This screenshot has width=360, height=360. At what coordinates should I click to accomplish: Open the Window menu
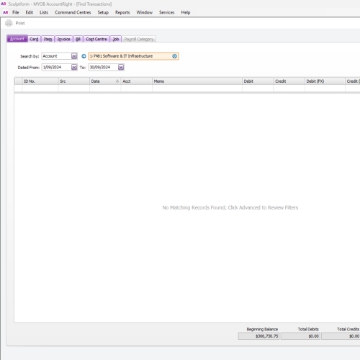pyautogui.click(x=144, y=12)
